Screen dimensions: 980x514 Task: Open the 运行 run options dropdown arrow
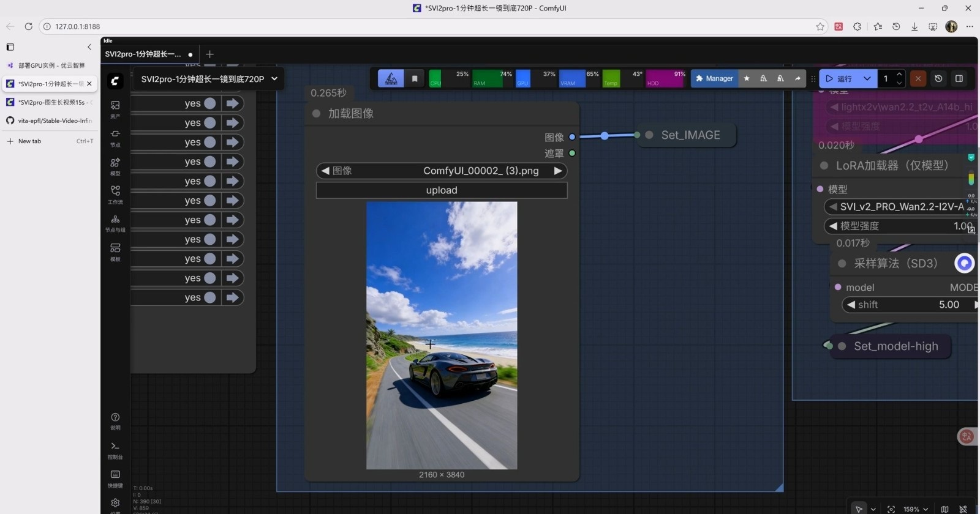867,78
